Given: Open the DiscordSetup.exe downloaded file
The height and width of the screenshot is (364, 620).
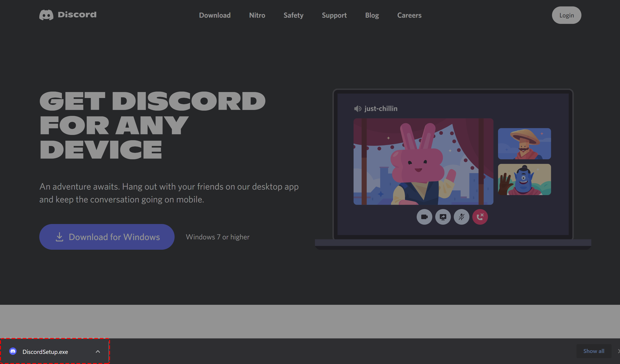Looking at the screenshot, I should click(x=45, y=352).
